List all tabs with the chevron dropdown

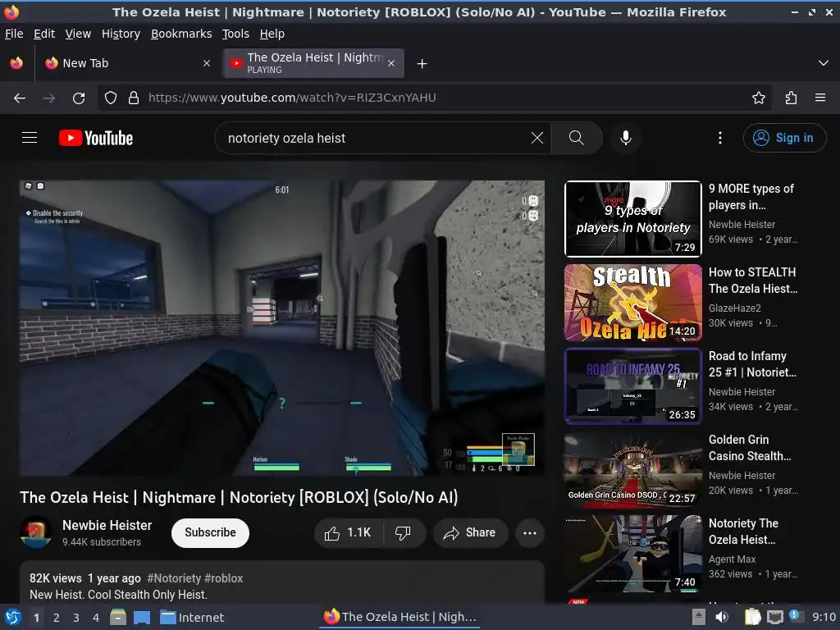pos(824,63)
